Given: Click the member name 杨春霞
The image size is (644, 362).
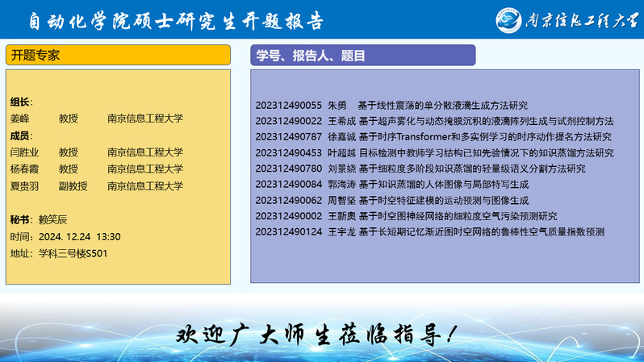Looking at the screenshot, I should [24, 169].
